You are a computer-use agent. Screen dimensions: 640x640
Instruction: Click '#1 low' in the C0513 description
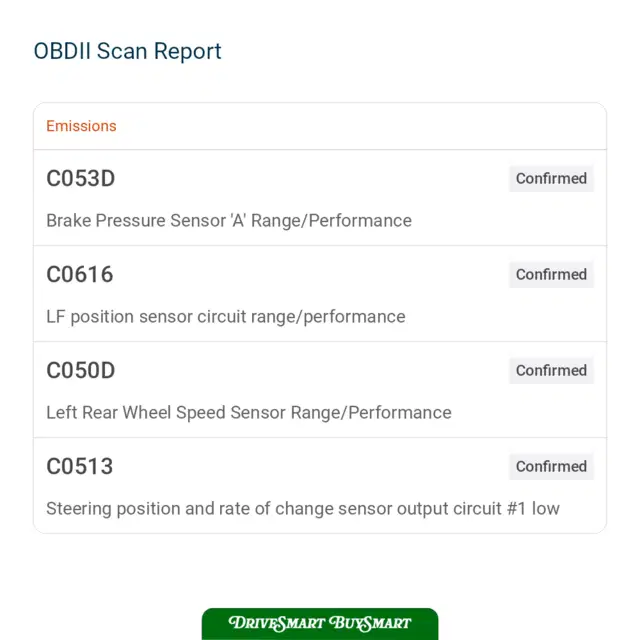533,509
